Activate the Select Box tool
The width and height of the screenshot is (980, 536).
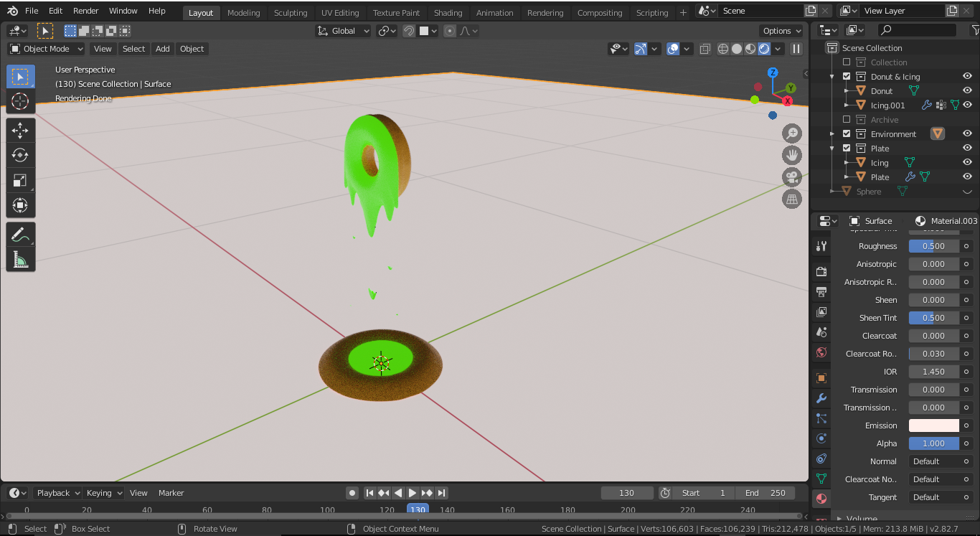[20, 76]
